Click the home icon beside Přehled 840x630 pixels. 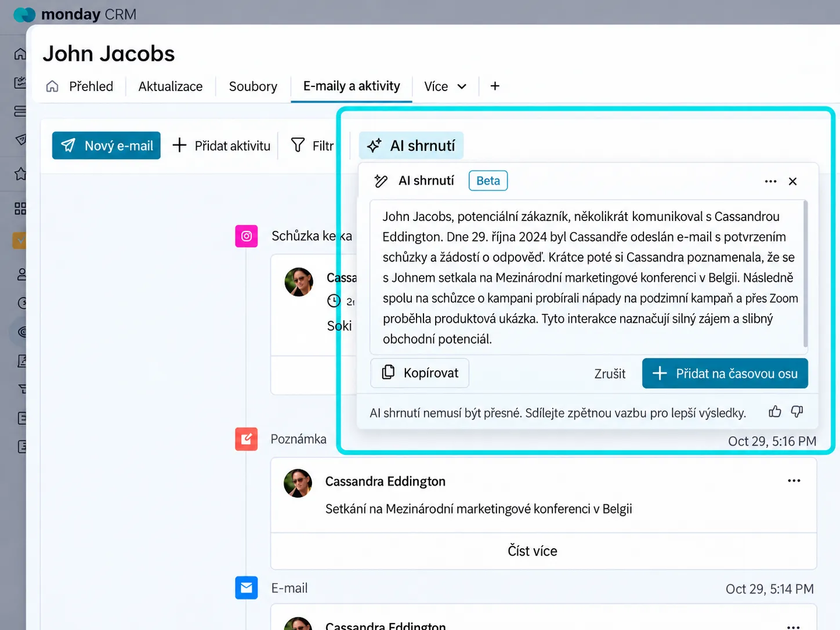pyautogui.click(x=52, y=86)
